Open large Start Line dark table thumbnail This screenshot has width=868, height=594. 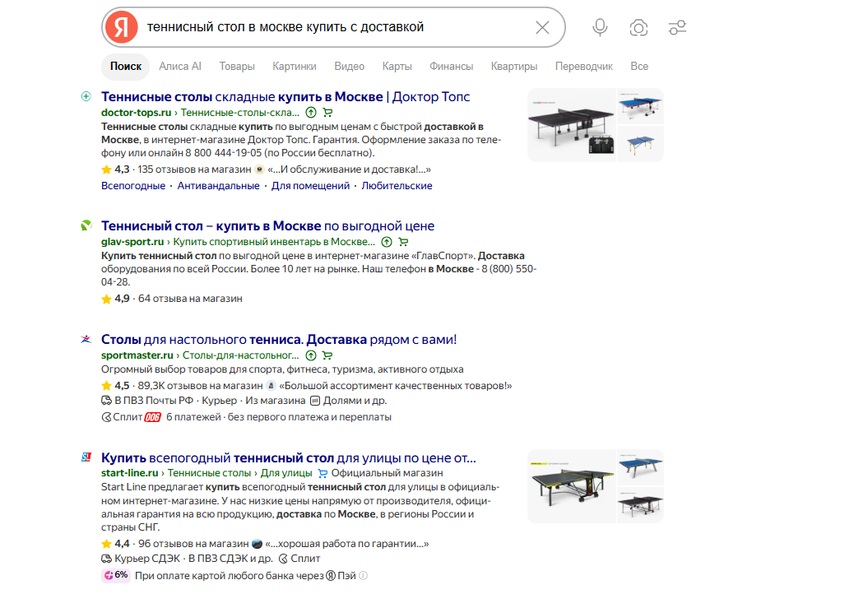[x=571, y=486]
